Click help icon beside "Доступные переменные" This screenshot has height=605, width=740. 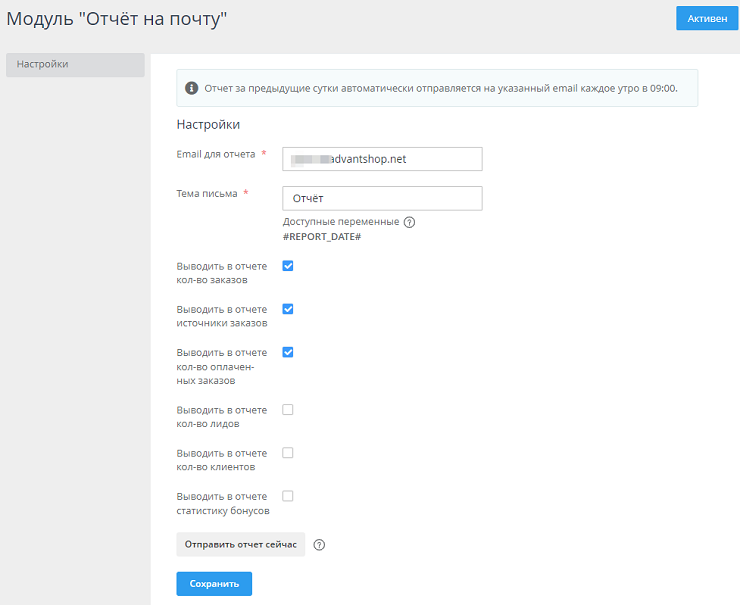409,222
